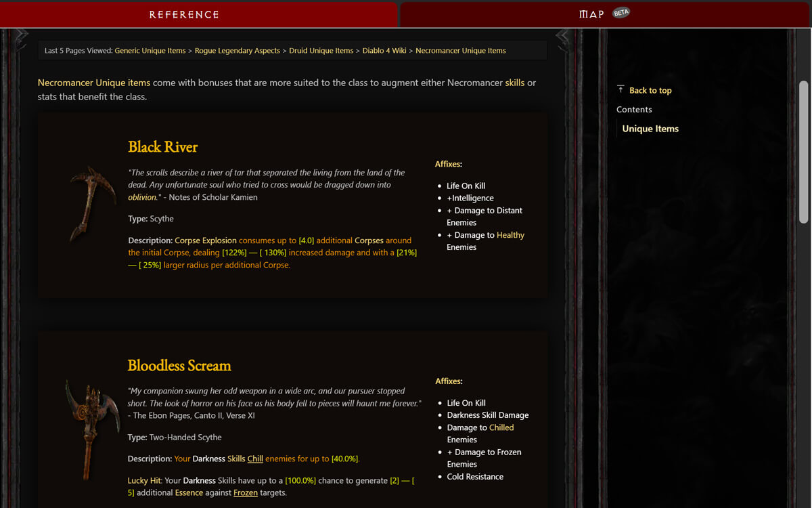This screenshot has width=812, height=508.
Task: Click + Damage to Frozen Enemies affix
Action: 484,459
